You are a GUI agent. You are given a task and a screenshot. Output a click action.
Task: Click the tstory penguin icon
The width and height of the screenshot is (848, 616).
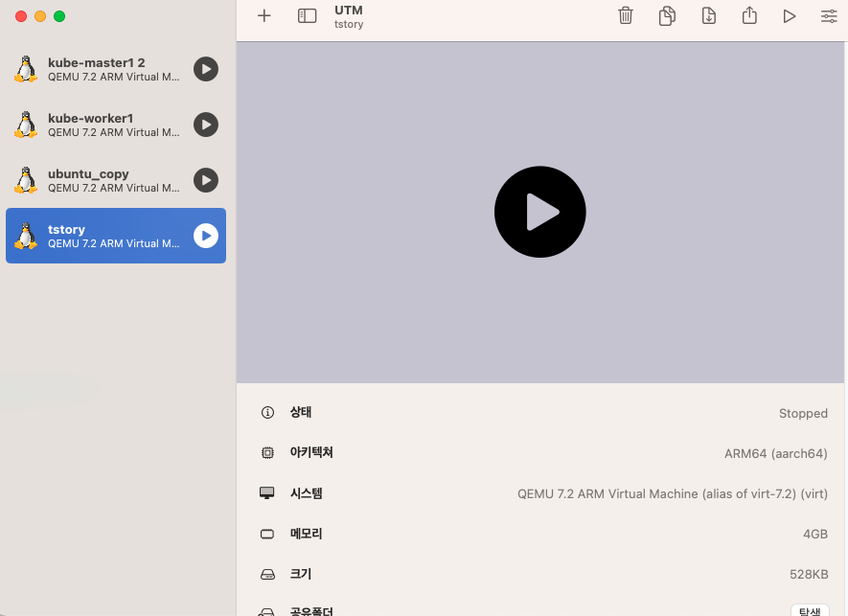point(26,236)
